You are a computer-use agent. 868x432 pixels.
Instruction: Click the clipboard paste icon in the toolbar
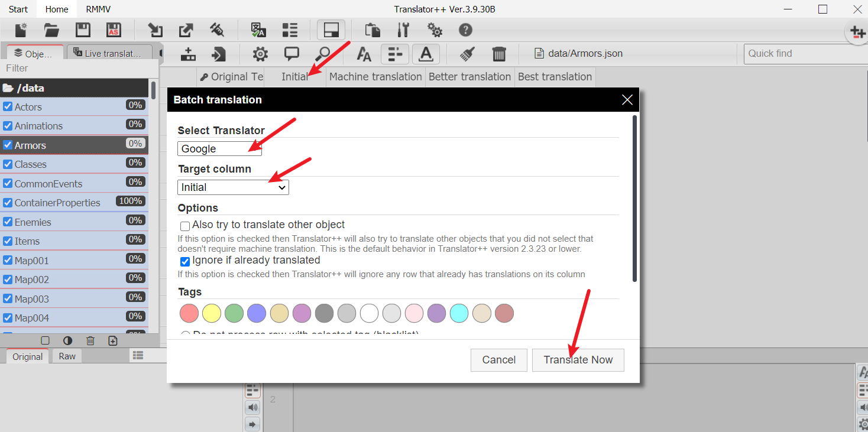click(x=373, y=30)
